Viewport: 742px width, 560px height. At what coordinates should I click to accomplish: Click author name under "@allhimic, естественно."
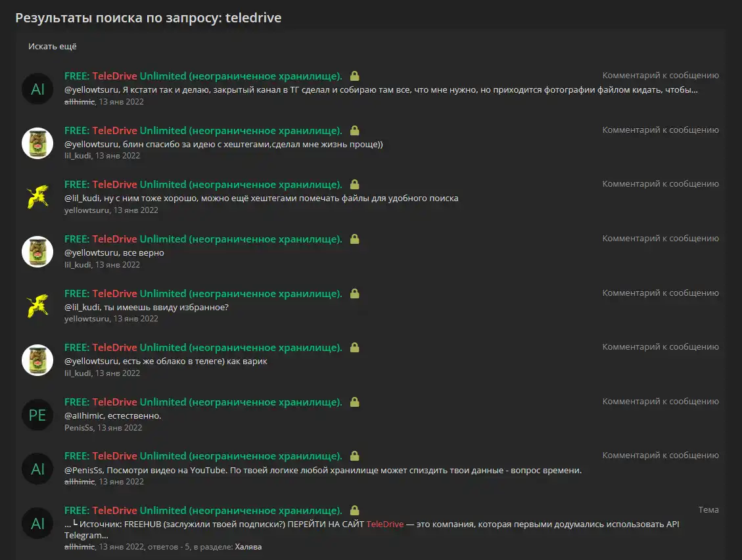coord(79,427)
